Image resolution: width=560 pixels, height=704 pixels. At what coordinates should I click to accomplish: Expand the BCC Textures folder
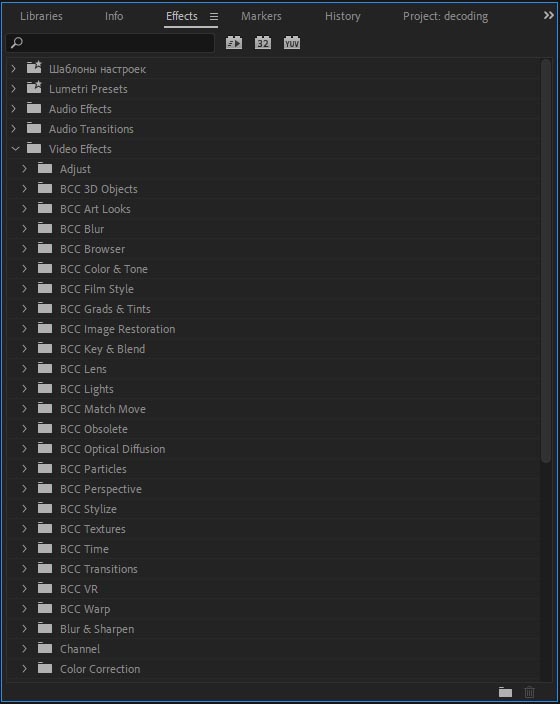click(x=25, y=528)
